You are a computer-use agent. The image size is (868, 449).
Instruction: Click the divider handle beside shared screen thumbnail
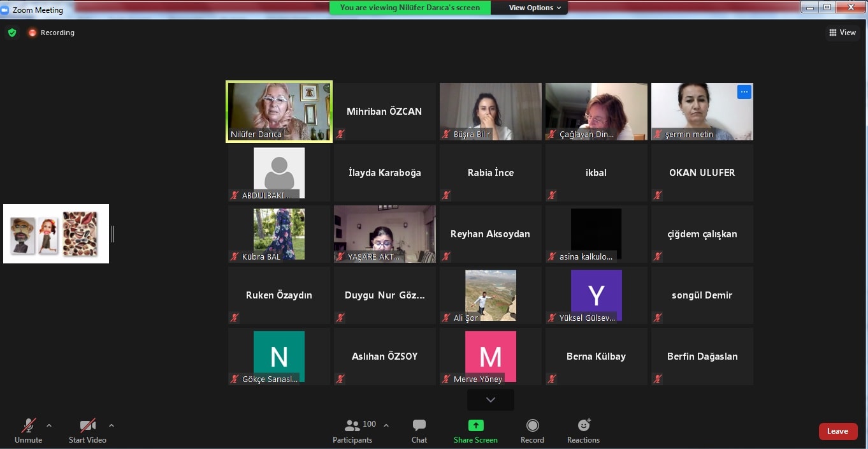(113, 234)
